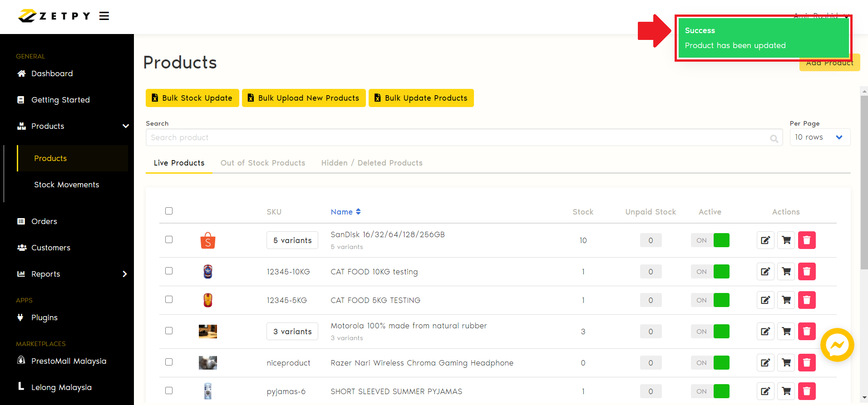868x405 pixels.
Task: Check the select-all checkbox in table header
Action: (x=169, y=211)
